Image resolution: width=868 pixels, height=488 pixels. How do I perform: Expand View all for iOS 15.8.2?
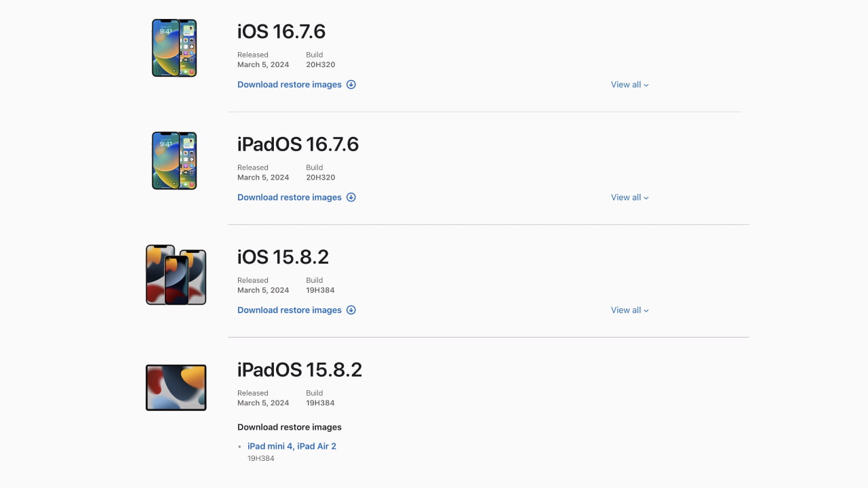tap(629, 310)
